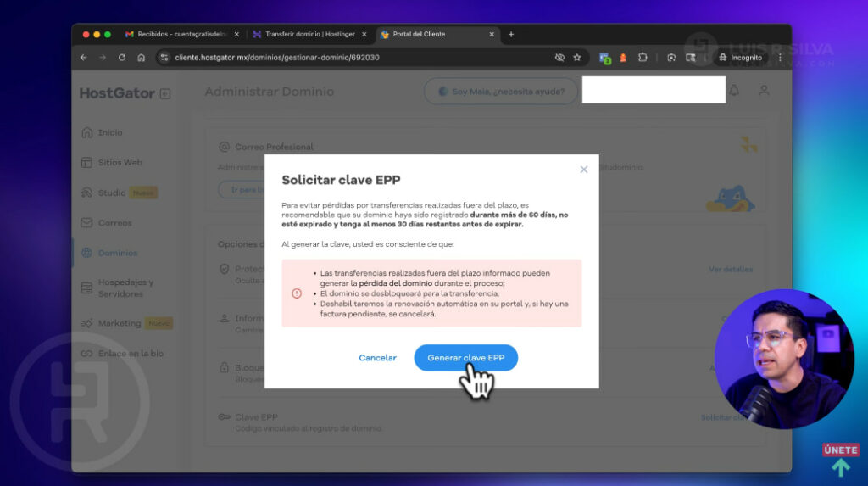Click the site info icon in address bar
Image resolution: width=868 pixels, height=486 pixels.
coord(164,57)
